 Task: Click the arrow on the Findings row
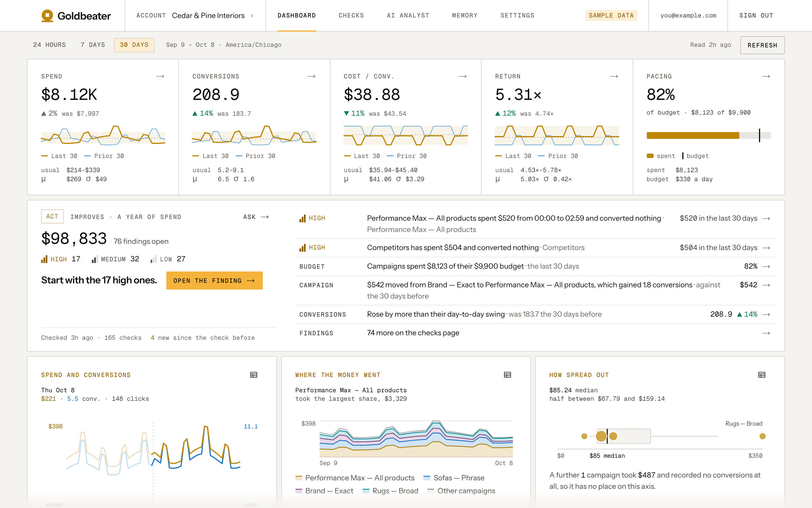coord(766,333)
